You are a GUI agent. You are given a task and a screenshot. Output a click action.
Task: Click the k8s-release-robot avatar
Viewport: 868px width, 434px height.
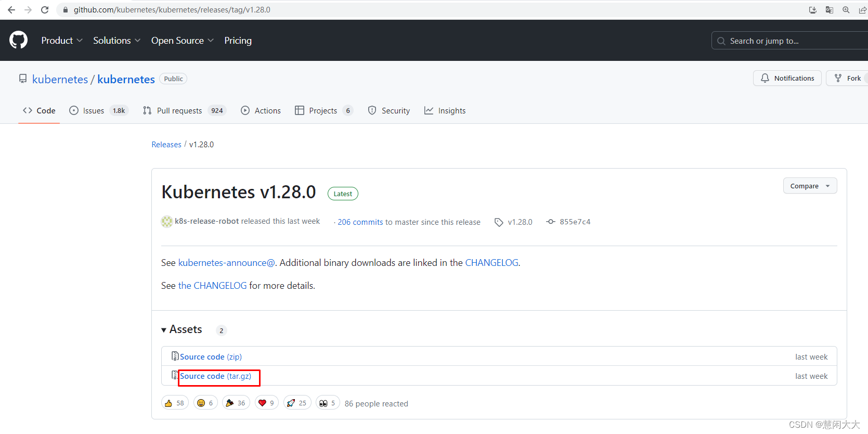(x=167, y=222)
